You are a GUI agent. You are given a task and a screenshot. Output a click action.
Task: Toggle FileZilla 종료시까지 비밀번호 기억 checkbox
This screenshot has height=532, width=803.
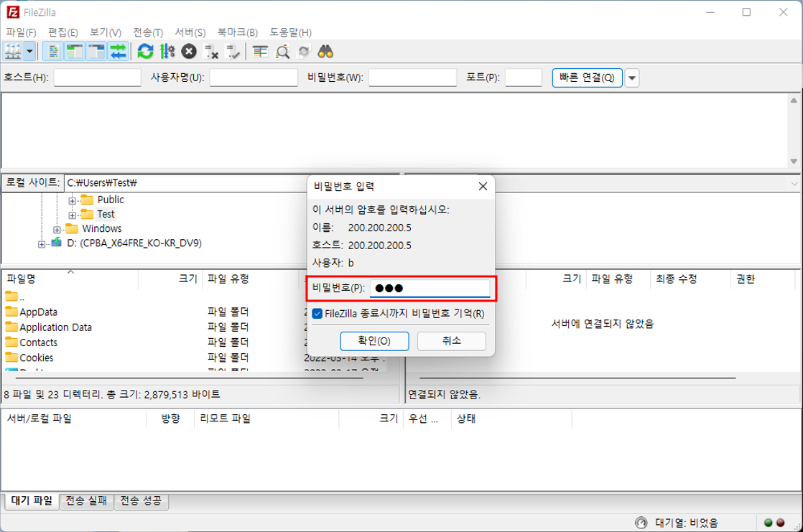[x=317, y=313]
